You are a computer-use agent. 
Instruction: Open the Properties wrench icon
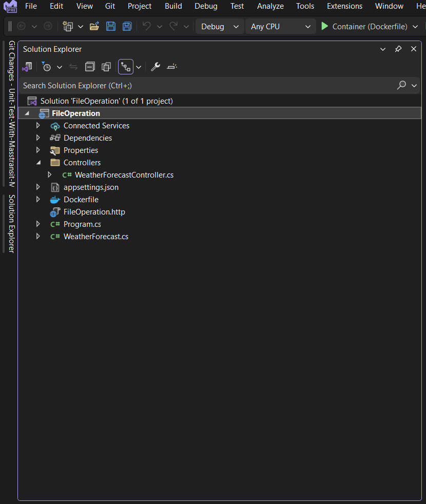tap(156, 67)
